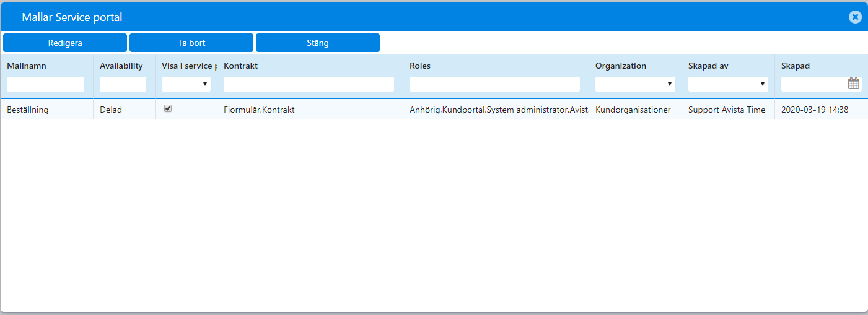The image size is (868, 315).
Task: Click the Ta bort button
Action: pos(191,43)
